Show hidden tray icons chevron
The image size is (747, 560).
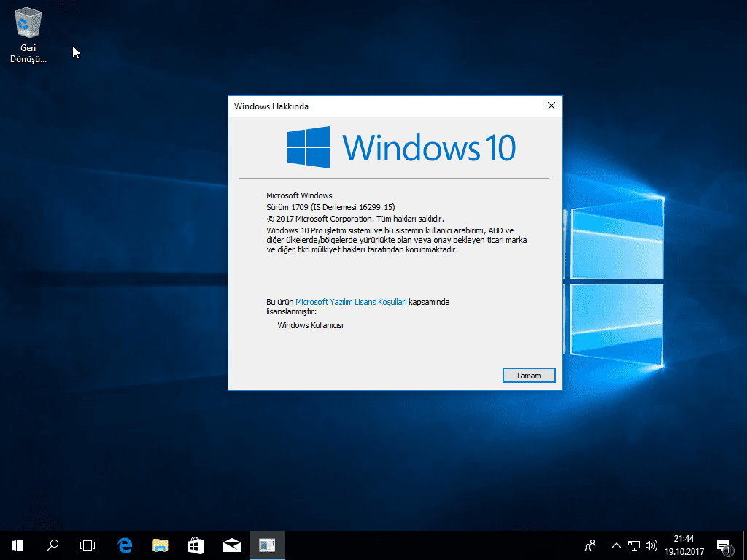[x=616, y=545]
